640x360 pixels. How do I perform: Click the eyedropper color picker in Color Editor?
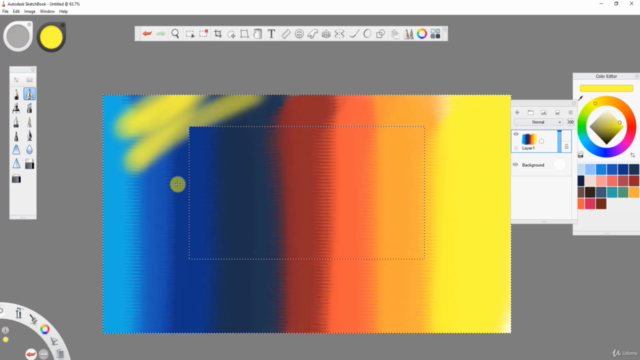[x=580, y=98]
